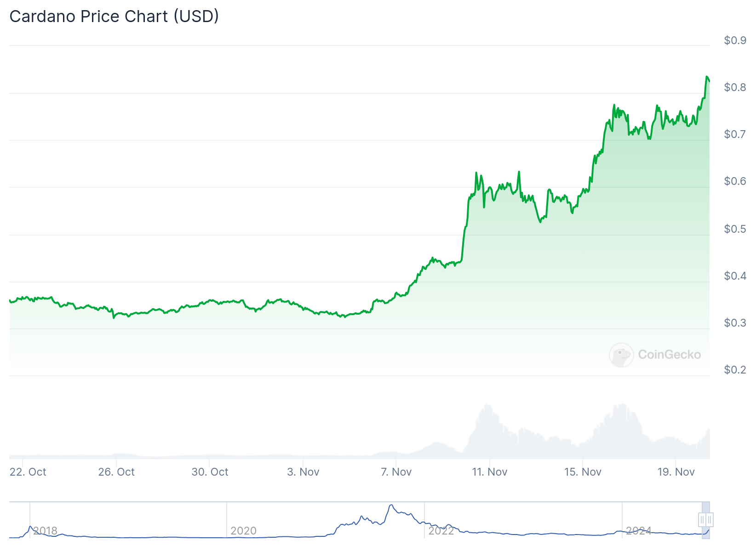Click the $0.2 price axis label

pos(735,370)
